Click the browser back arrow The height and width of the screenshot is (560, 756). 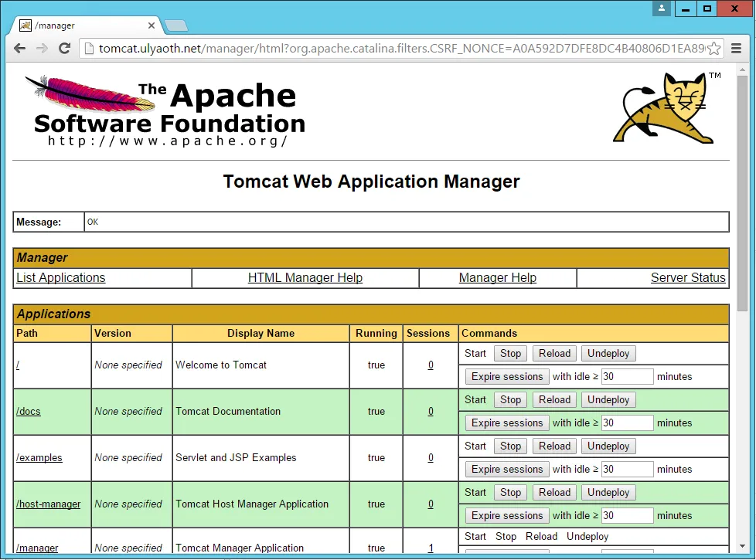[20, 48]
